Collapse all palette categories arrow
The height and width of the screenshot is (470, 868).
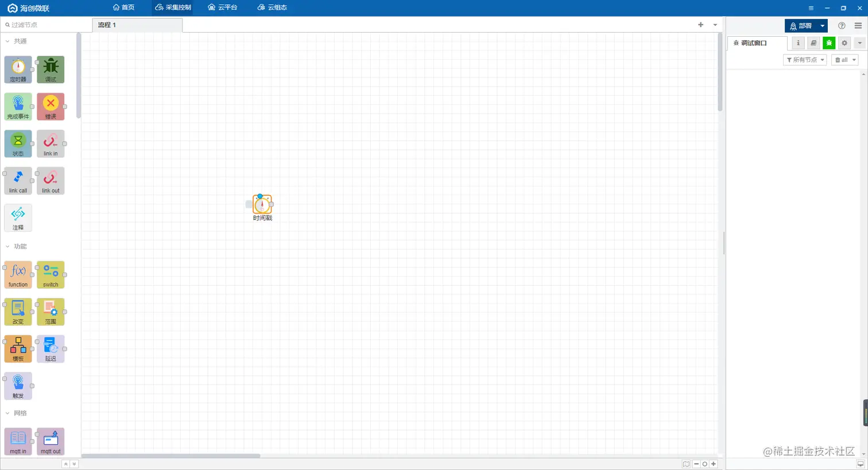65,464
